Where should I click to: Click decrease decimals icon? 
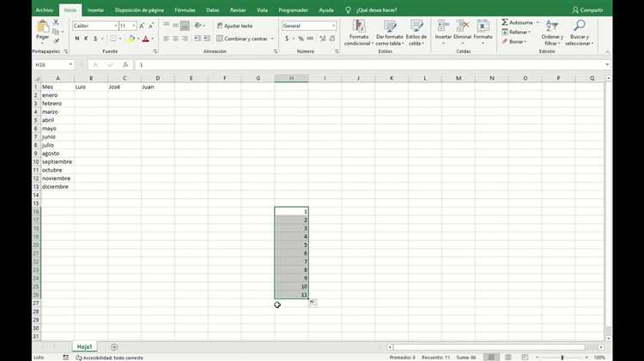pos(331,39)
